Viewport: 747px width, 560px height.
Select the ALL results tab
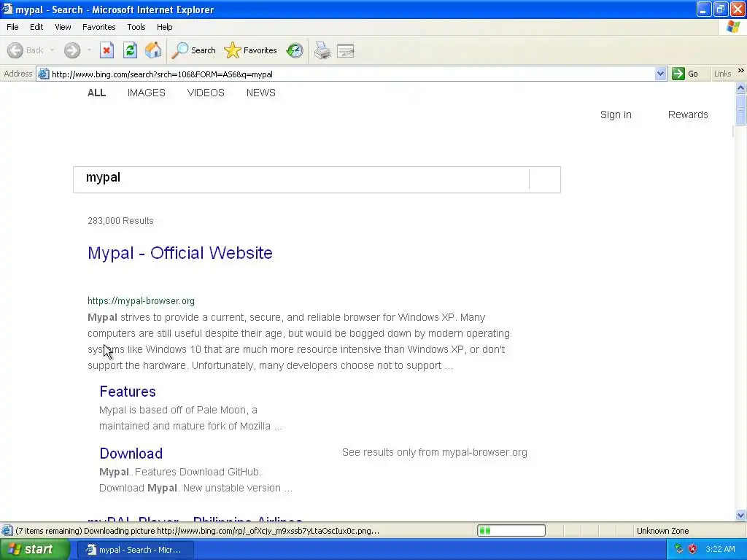pyautogui.click(x=97, y=93)
